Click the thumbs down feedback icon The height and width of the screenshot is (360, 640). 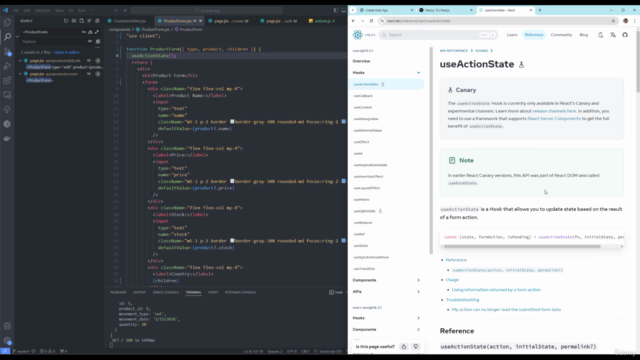[416, 347]
